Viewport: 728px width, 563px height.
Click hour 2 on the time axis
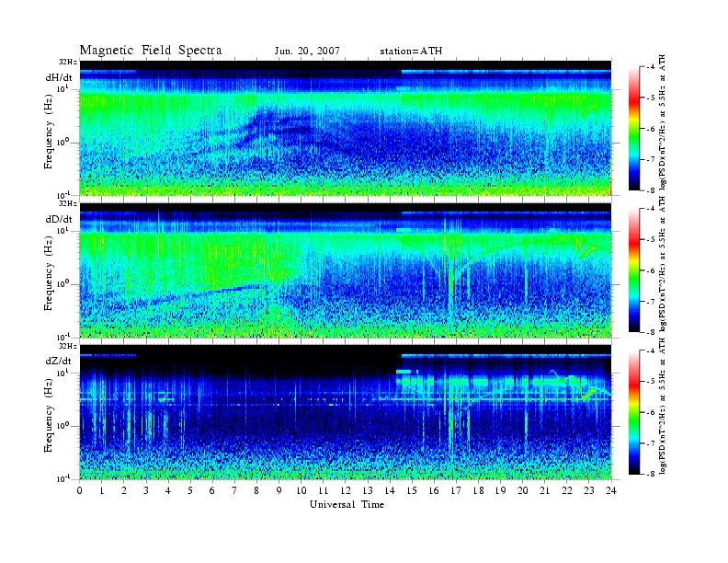[124, 490]
